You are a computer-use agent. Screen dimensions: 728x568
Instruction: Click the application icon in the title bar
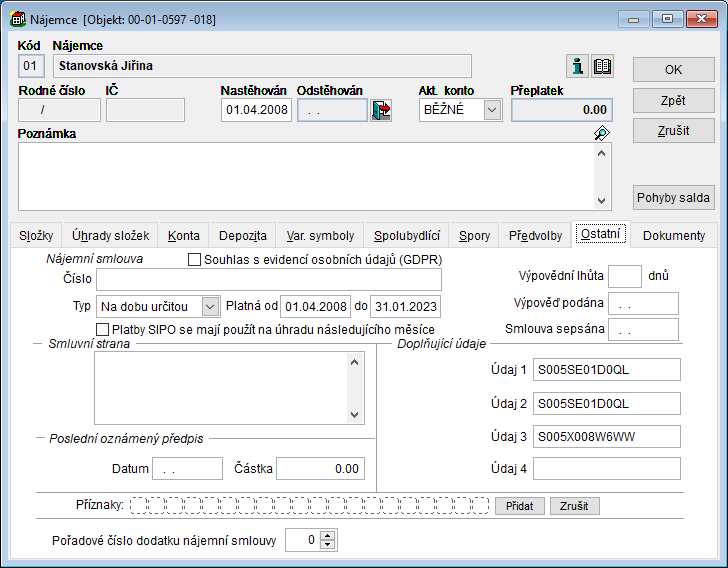coord(17,19)
